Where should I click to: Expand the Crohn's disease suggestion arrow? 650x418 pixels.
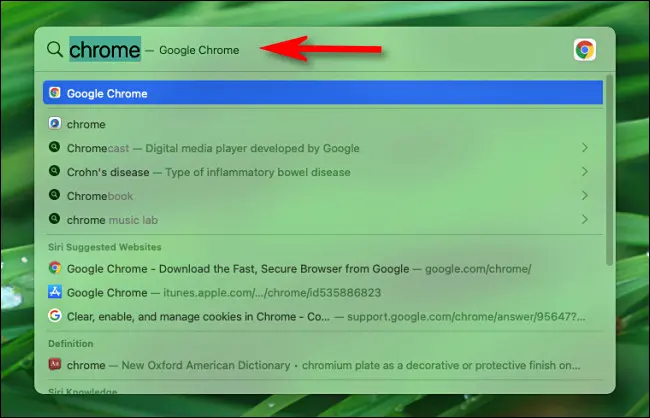tap(584, 172)
